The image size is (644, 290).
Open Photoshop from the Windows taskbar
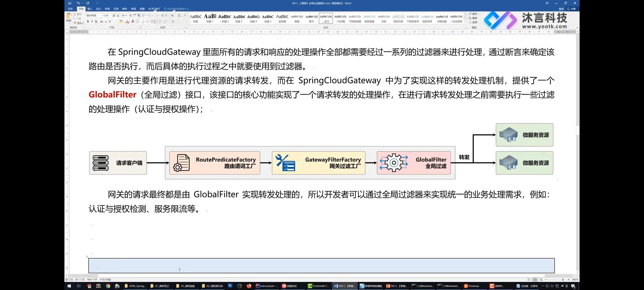coord(230,286)
